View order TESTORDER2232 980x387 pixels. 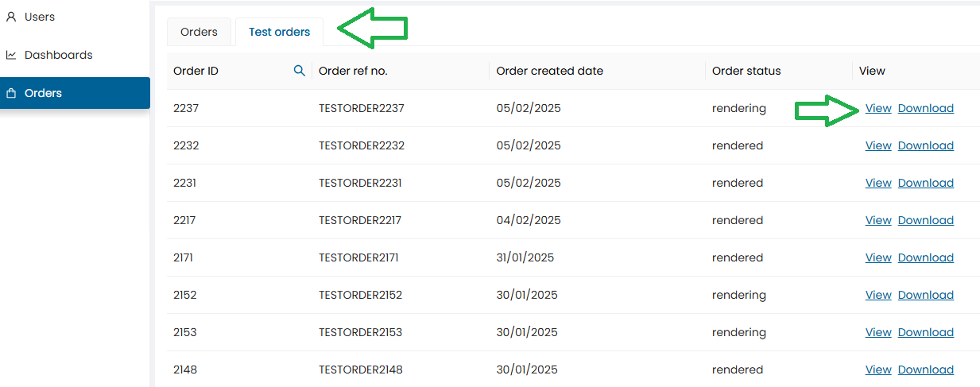(x=878, y=145)
